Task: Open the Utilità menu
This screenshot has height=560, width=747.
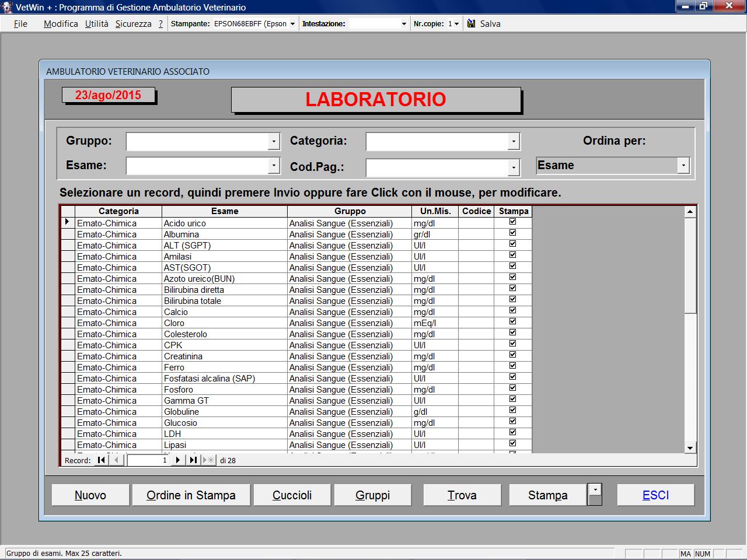Action: coord(97,24)
